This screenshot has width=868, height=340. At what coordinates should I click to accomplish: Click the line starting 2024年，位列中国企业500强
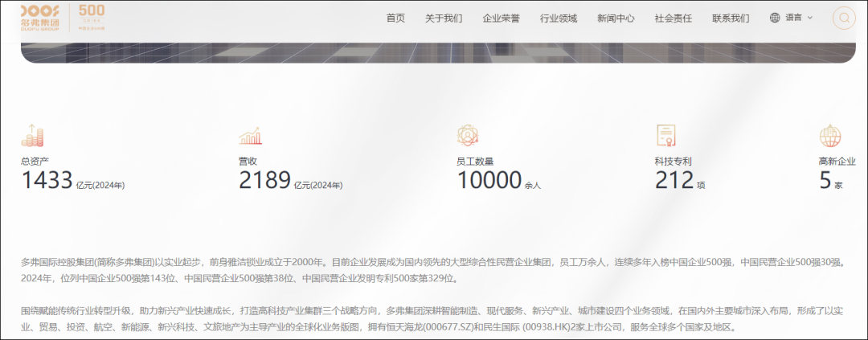click(x=240, y=278)
